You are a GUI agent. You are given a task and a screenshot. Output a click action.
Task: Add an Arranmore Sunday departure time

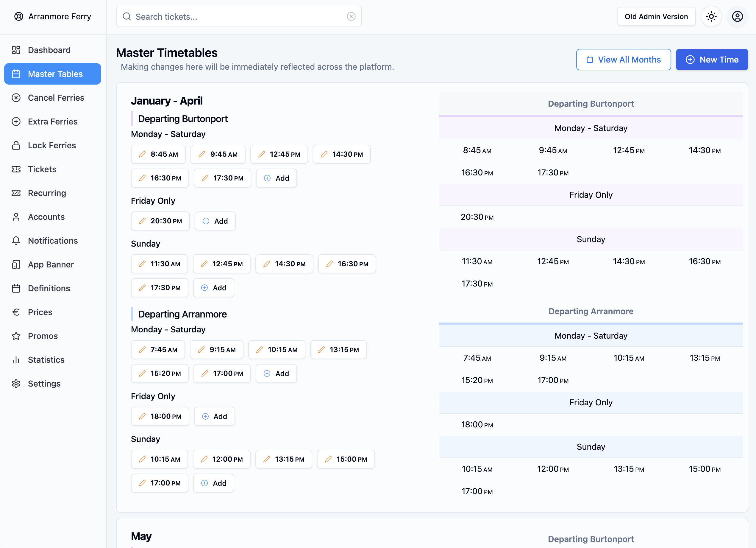pos(214,483)
